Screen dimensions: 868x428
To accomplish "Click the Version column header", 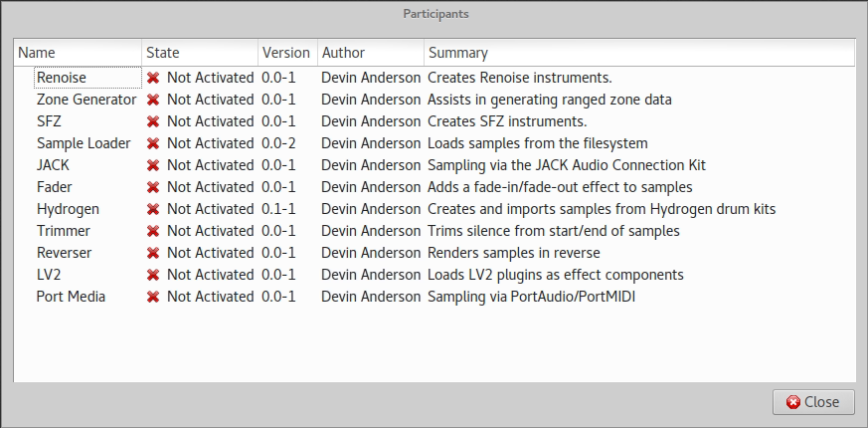I will pyautogui.click(x=286, y=53).
